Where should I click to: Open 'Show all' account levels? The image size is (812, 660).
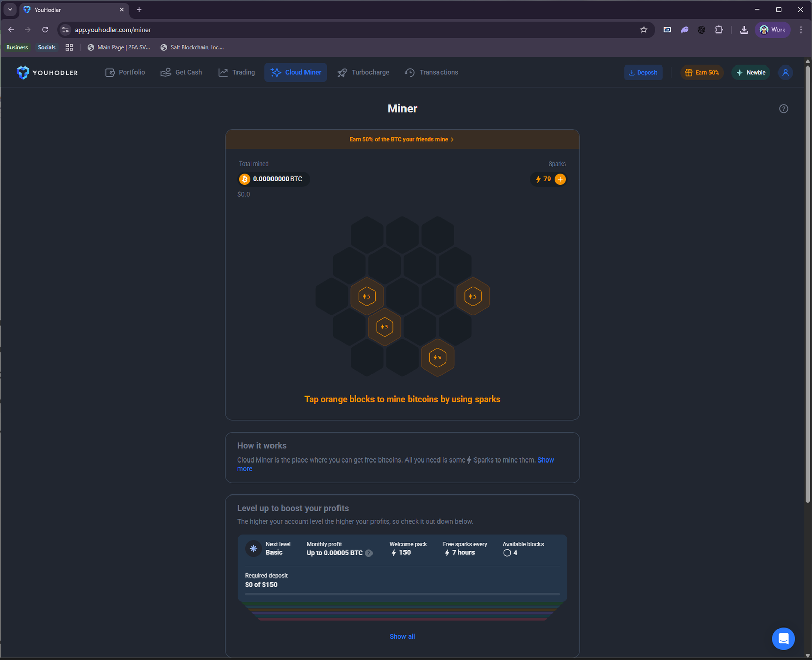pos(402,636)
